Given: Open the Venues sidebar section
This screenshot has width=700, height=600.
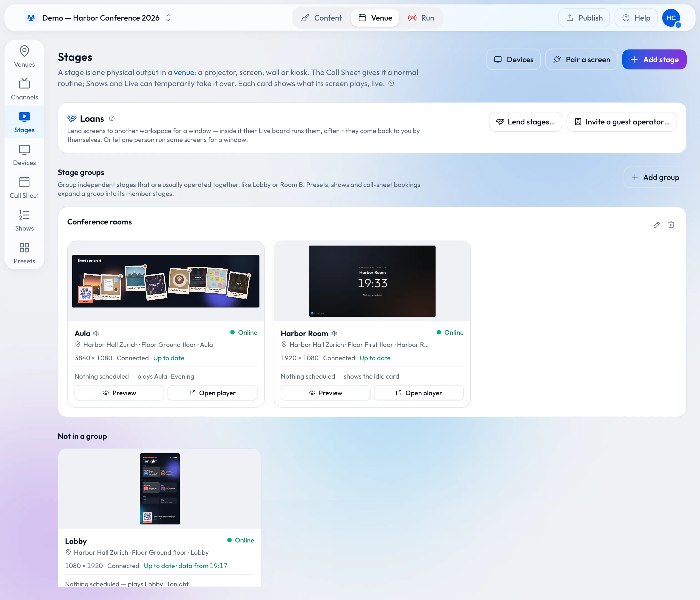Looking at the screenshot, I should [x=24, y=56].
